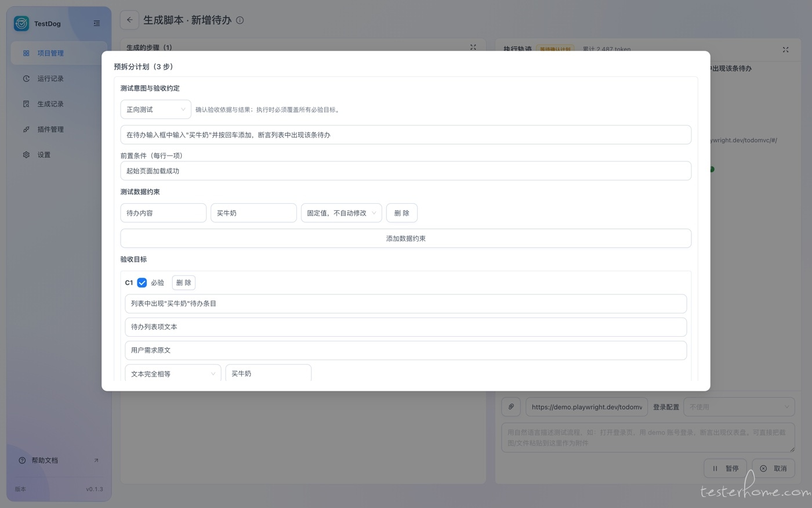Click the 项目管理 grid icon

point(26,53)
